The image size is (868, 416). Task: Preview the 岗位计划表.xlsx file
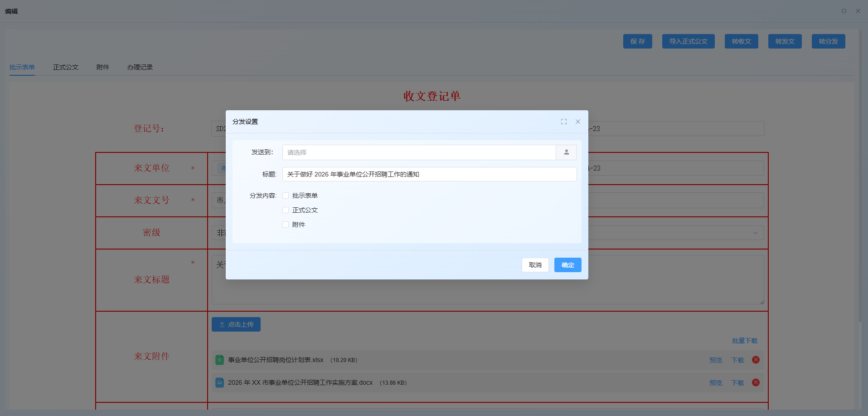click(716, 360)
